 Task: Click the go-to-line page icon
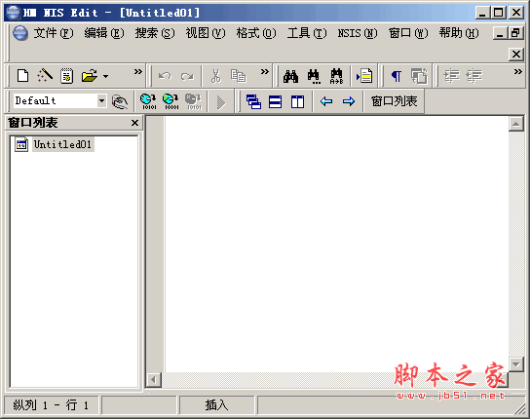pos(364,76)
